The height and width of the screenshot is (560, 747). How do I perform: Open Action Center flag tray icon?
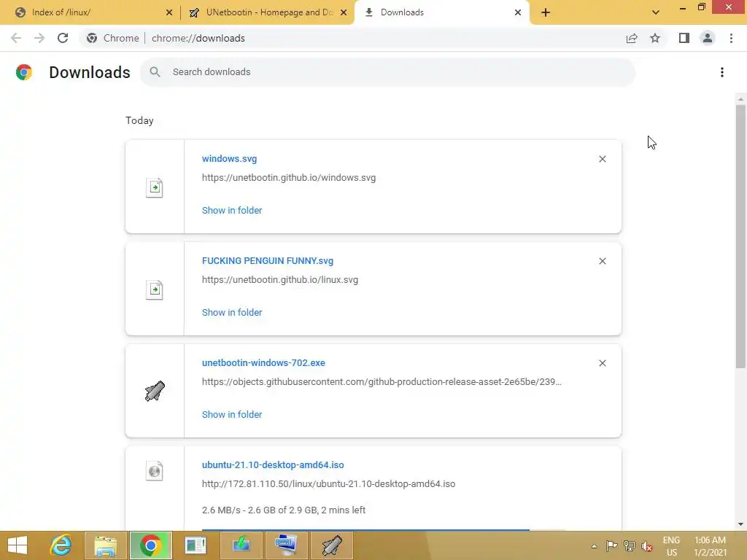pos(612,546)
